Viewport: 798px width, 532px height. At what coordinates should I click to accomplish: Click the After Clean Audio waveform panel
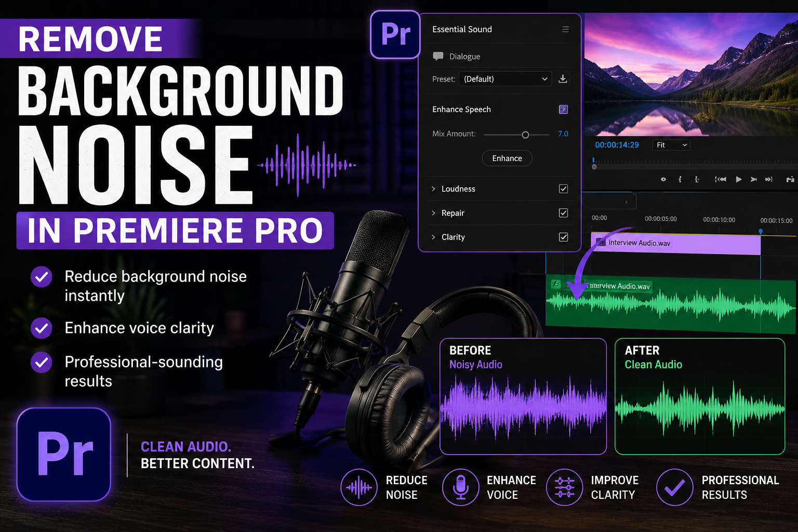[700, 396]
